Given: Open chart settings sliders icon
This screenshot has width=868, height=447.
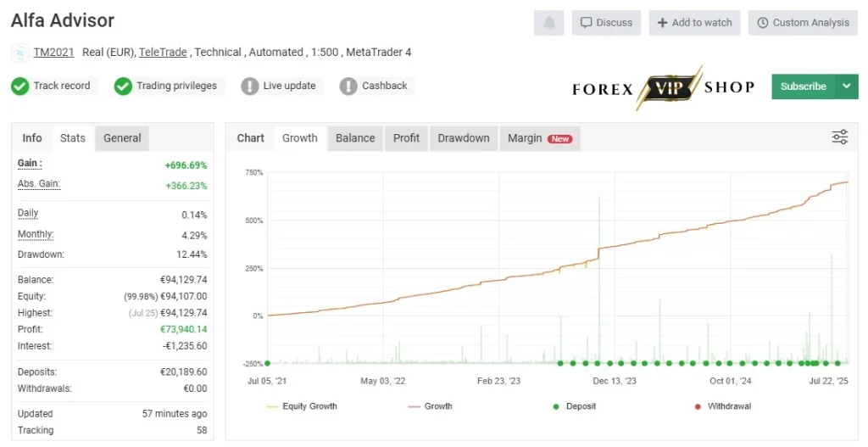Looking at the screenshot, I should coord(840,137).
